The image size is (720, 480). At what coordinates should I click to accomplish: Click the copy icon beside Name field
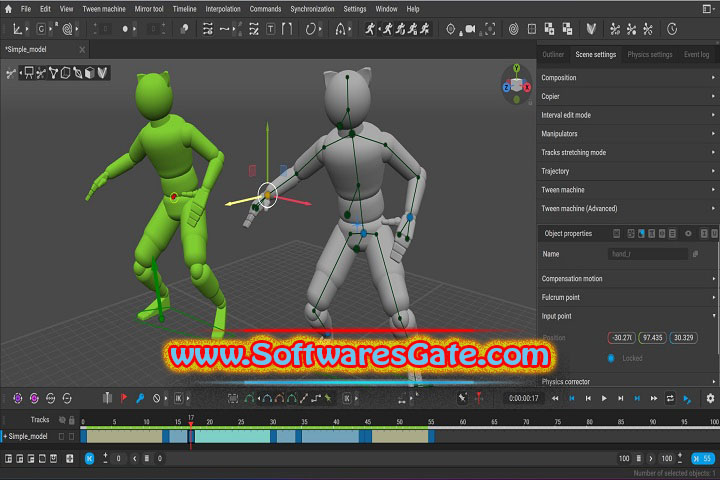[695, 254]
